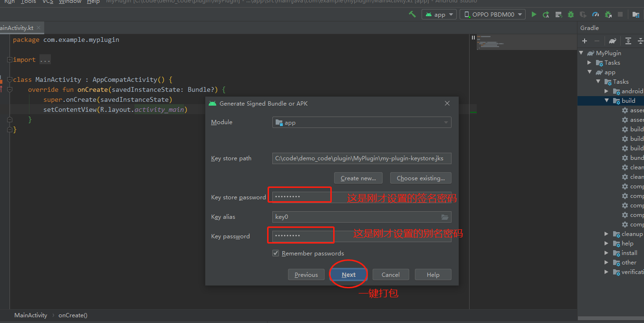Expand the help task group
Viewport: 644px width, 323px height.
(606, 243)
